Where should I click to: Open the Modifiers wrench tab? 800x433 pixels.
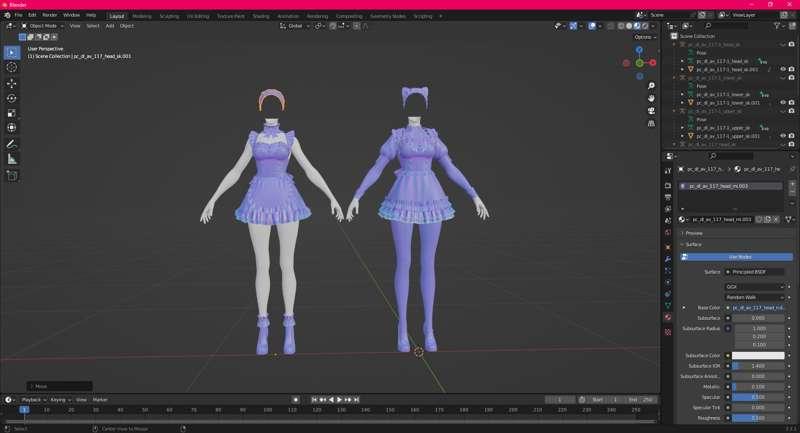pos(668,259)
